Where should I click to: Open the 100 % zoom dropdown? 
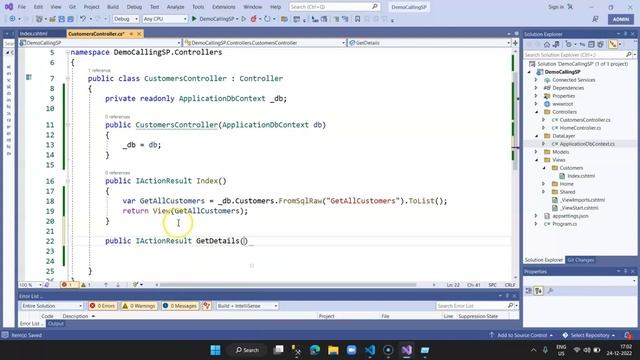(x=30, y=284)
